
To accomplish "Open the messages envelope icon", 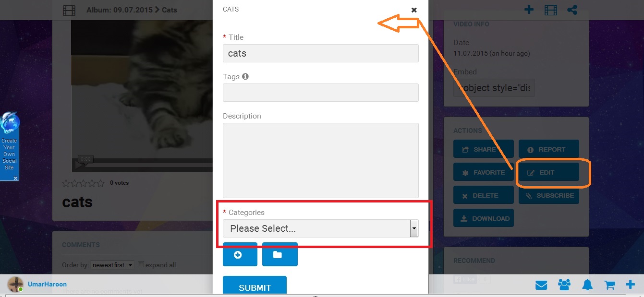I will click(541, 285).
